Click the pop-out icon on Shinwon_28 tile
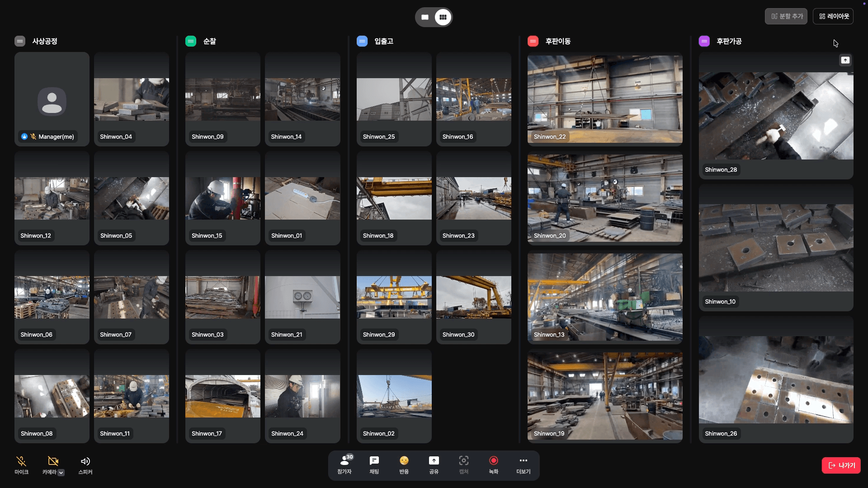This screenshot has height=488, width=868. [x=845, y=60]
